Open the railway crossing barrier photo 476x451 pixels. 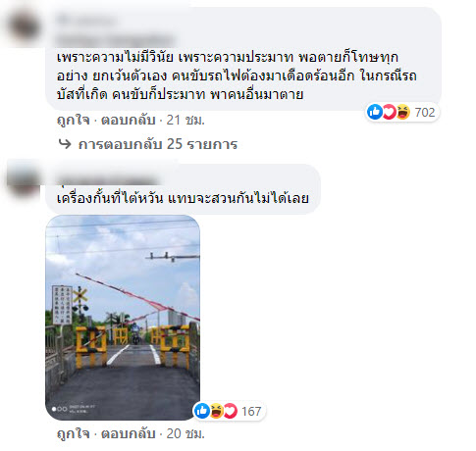(x=123, y=318)
